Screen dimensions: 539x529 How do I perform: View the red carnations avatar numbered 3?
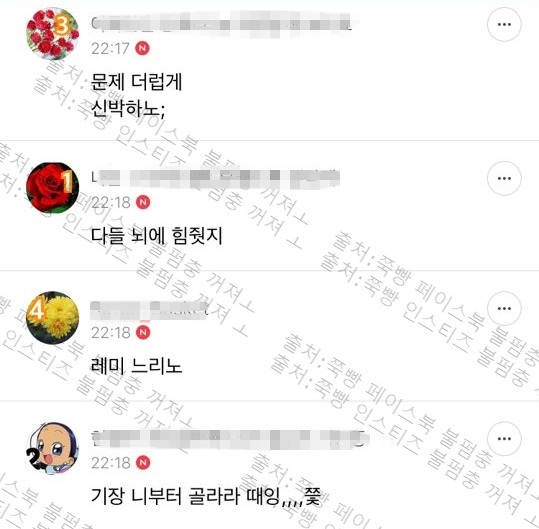53,33
